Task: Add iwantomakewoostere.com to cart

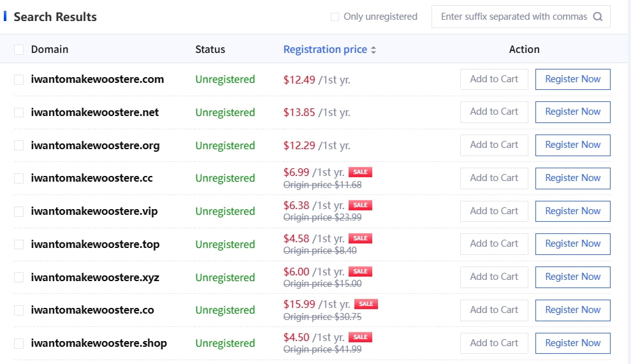Action: [494, 79]
